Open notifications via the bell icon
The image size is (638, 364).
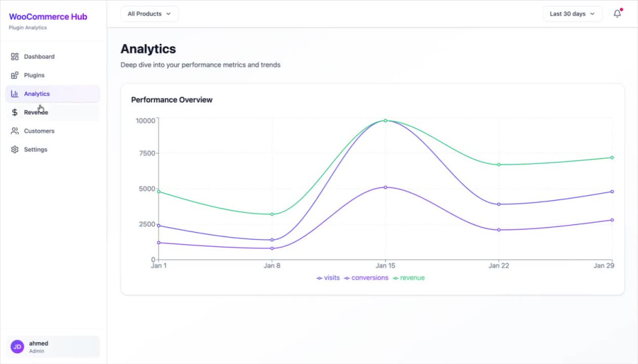pyautogui.click(x=617, y=13)
